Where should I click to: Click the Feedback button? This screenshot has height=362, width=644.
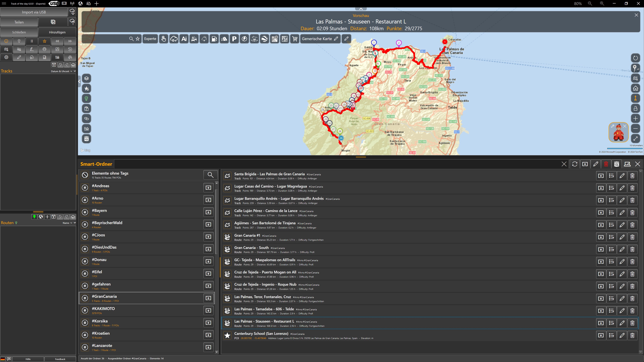tap(60, 359)
